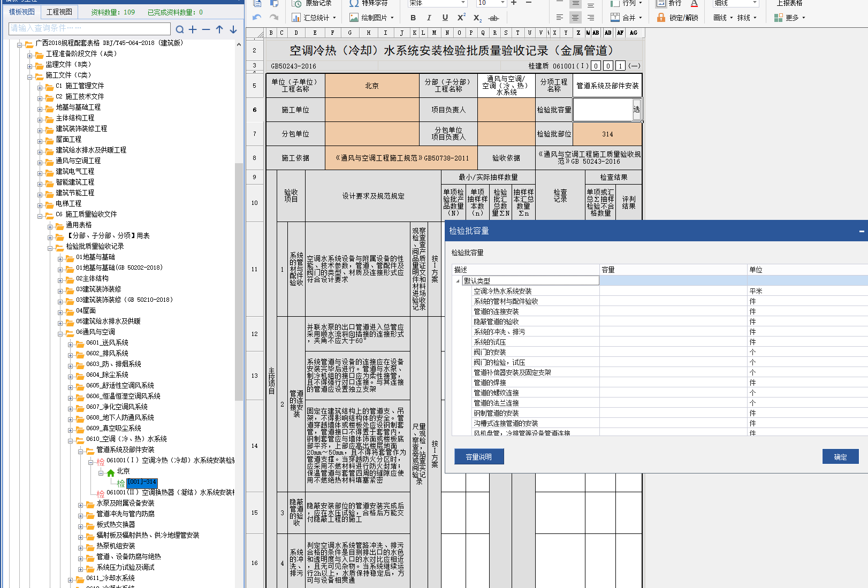Click 选 button in 检验批容量 cell
The height and width of the screenshot is (588, 868).
coord(636,110)
